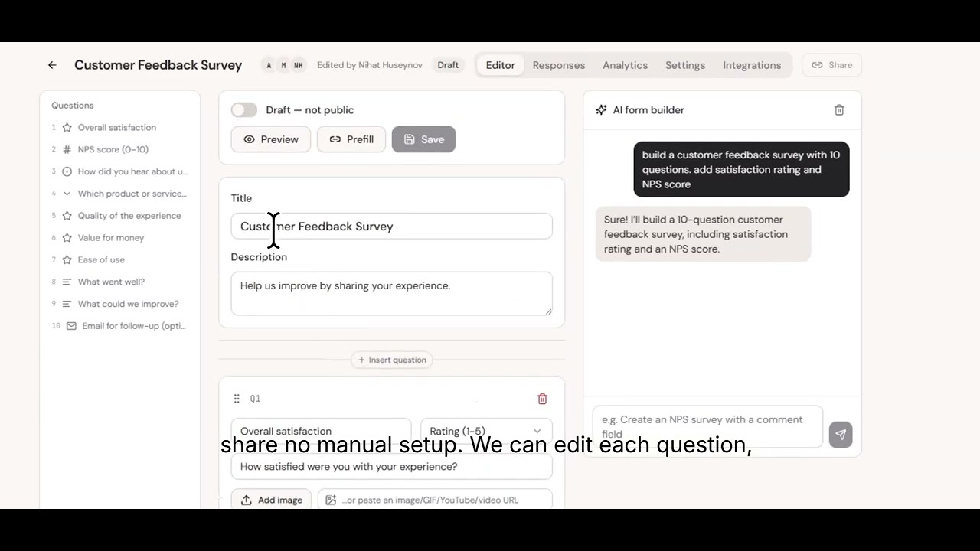Click the Draft status badge in header
This screenshot has width=980, height=551.
448,65
